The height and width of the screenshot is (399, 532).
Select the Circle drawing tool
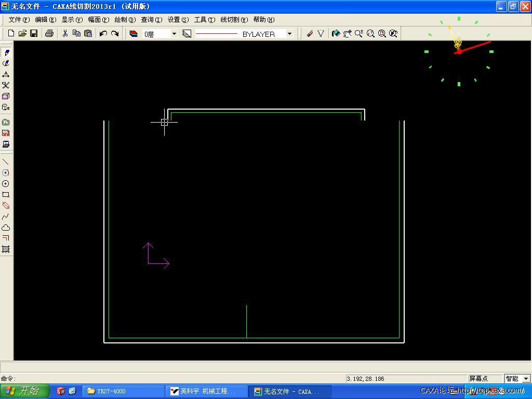pyautogui.click(x=6, y=184)
